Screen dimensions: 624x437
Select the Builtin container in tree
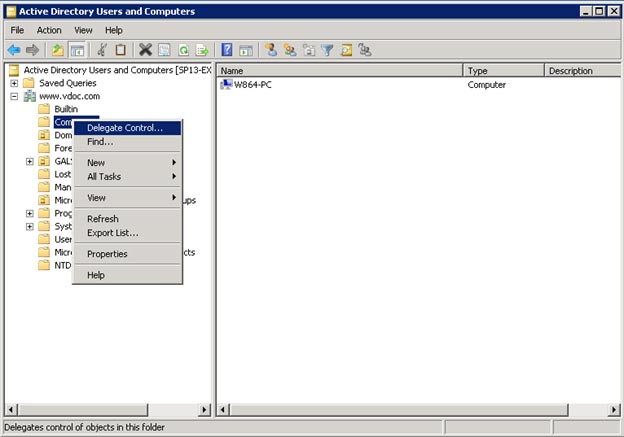pyautogui.click(x=66, y=109)
